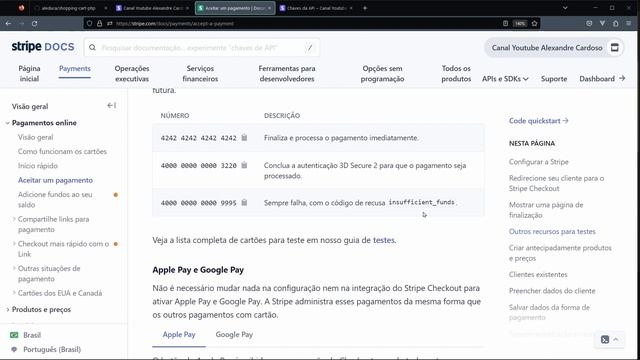This screenshot has width=640, height=360.
Task: Click the Stripe Docs logo
Action: click(x=43, y=47)
